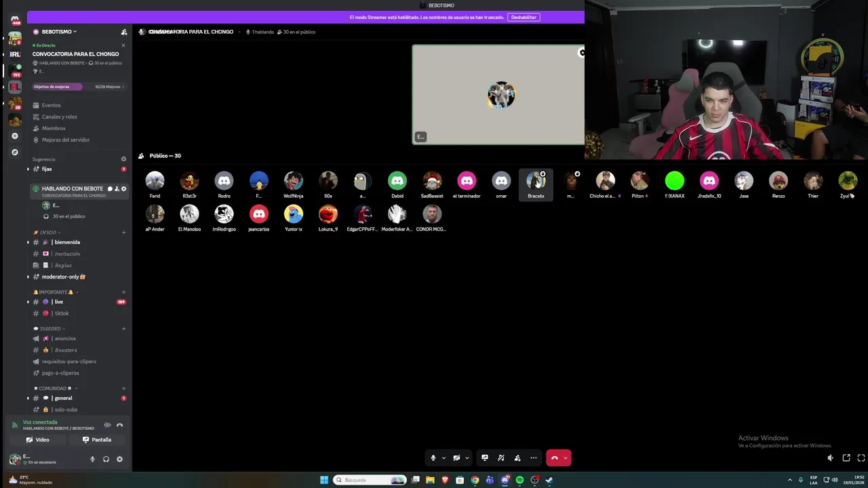Image resolution: width=868 pixels, height=488 pixels.
Task: Open user settings gear
Action: click(119, 459)
